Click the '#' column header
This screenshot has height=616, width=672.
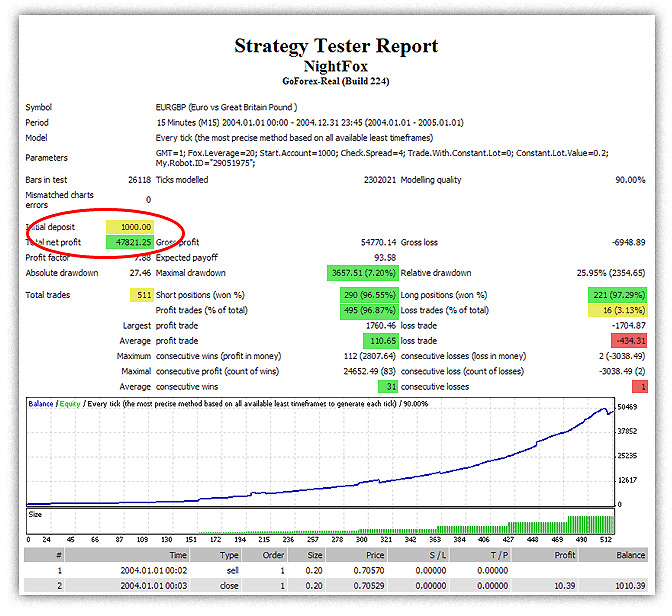[44, 555]
